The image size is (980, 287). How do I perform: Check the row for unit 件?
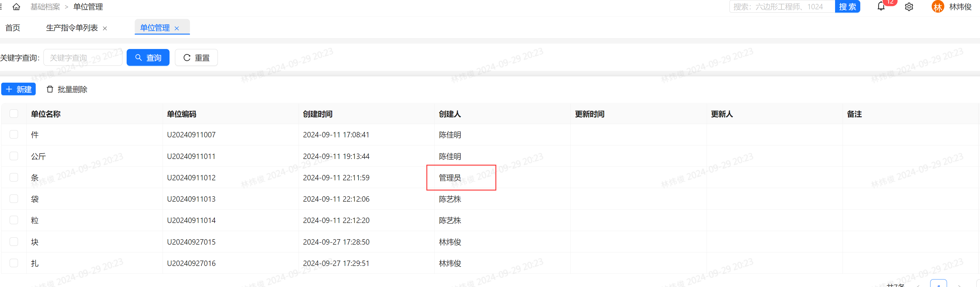coord(14,135)
